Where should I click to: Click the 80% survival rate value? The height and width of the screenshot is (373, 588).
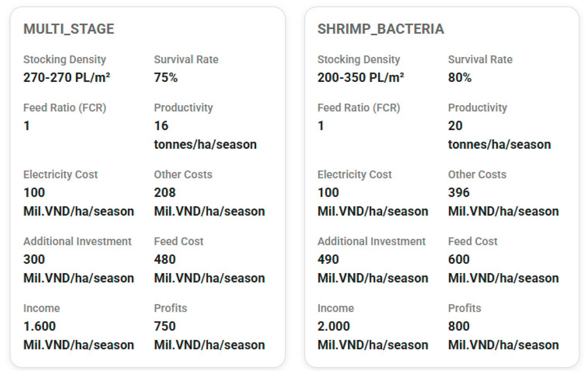click(460, 78)
